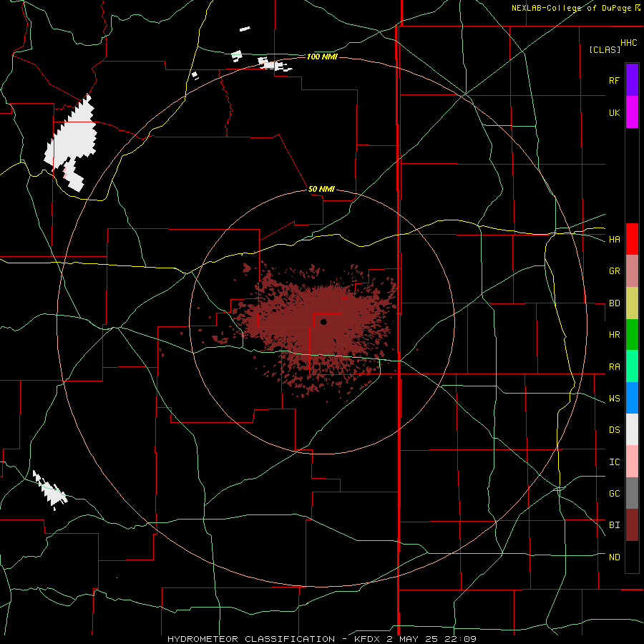
Task: Click the 'HYDROMETEOR CLASSIFICATION' title at bottom
Action: 251,639
